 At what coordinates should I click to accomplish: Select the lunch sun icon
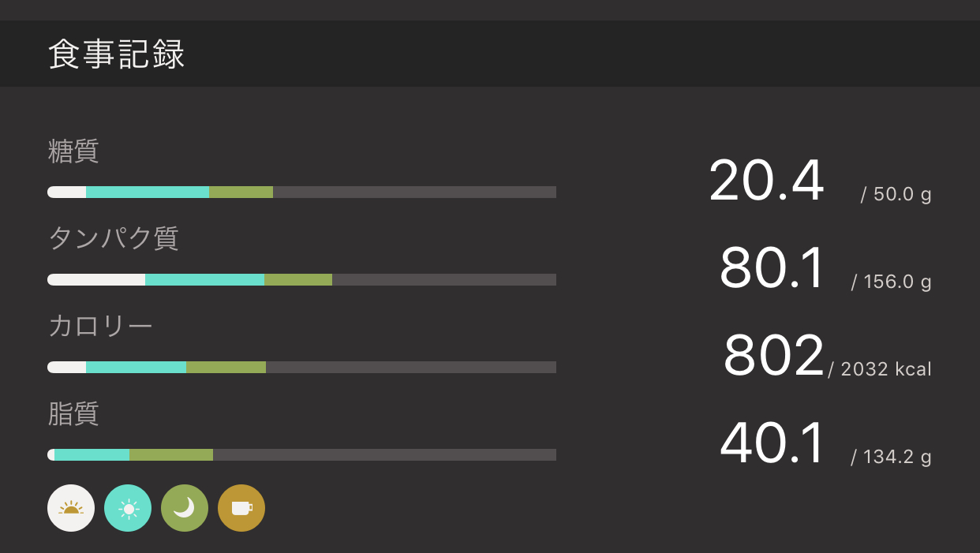click(128, 508)
